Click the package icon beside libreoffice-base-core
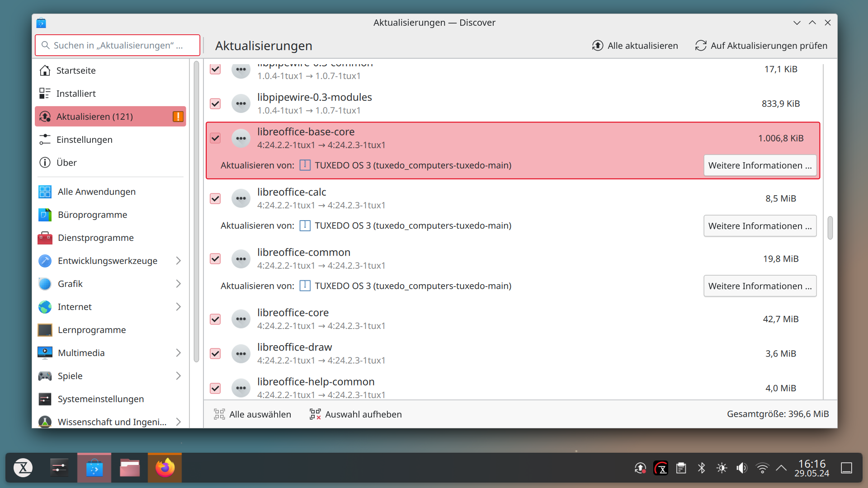This screenshot has height=488, width=868. coord(241,138)
